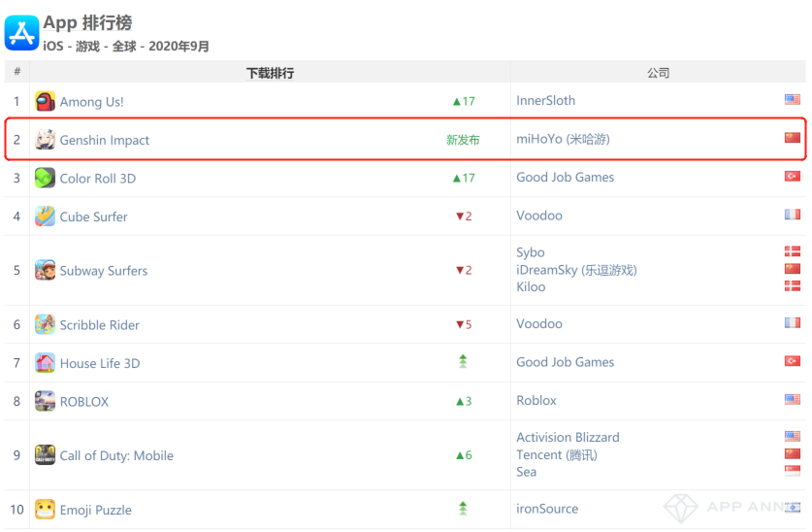Screen dimensions: 812x532
Task: Click the Among Us! game icon
Action: tap(45, 101)
